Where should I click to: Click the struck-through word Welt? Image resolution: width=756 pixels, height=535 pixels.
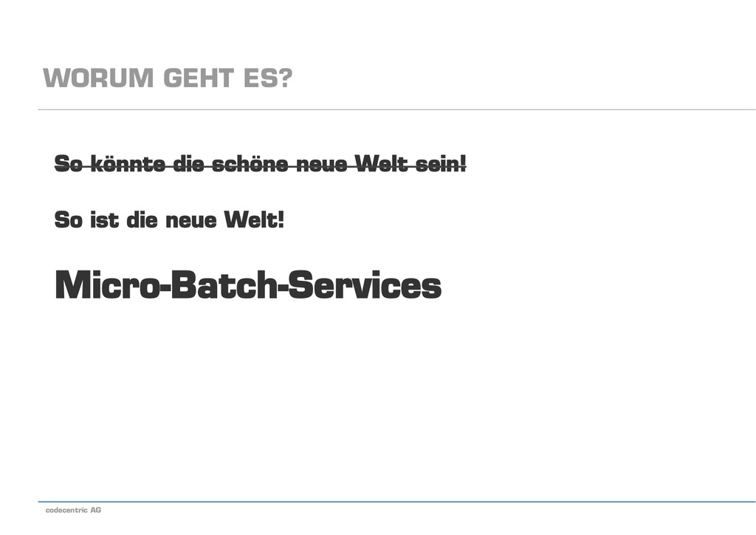click(x=382, y=163)
